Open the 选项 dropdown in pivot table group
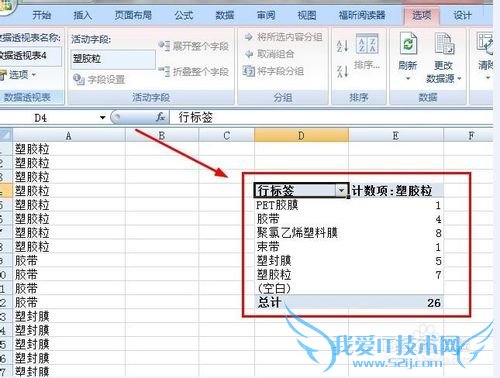Viewport: 500px width, 378px height. tap(18, 75)
